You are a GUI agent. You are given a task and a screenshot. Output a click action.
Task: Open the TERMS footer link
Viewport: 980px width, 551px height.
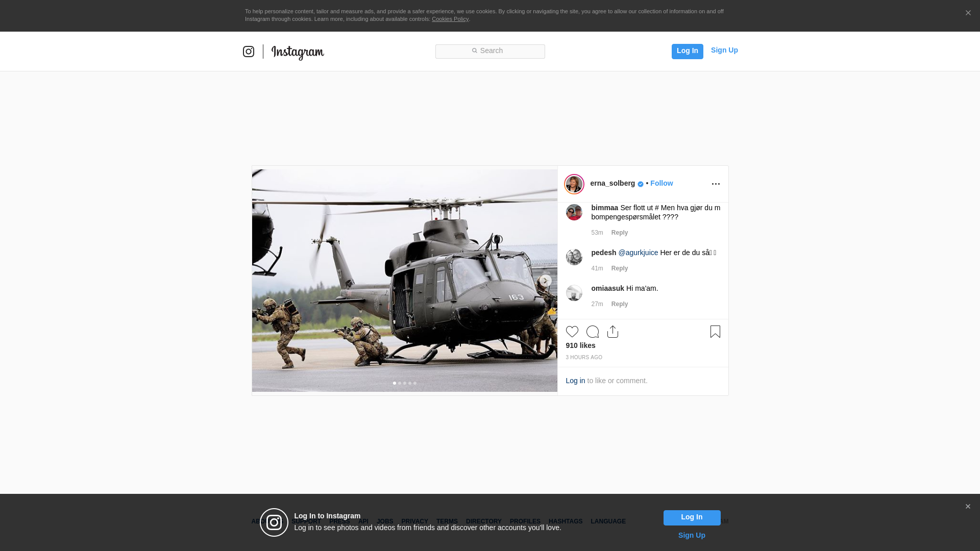point(447,521)
